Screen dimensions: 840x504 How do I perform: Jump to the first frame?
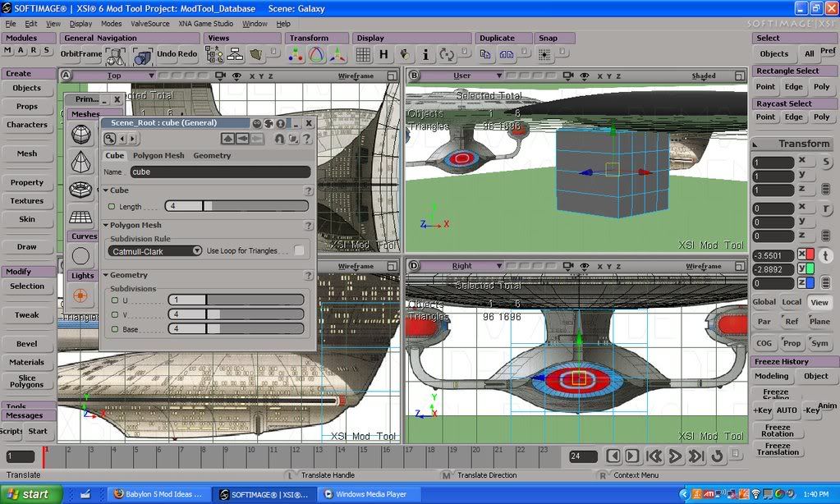pyautogui.click(x=654, y=456)
